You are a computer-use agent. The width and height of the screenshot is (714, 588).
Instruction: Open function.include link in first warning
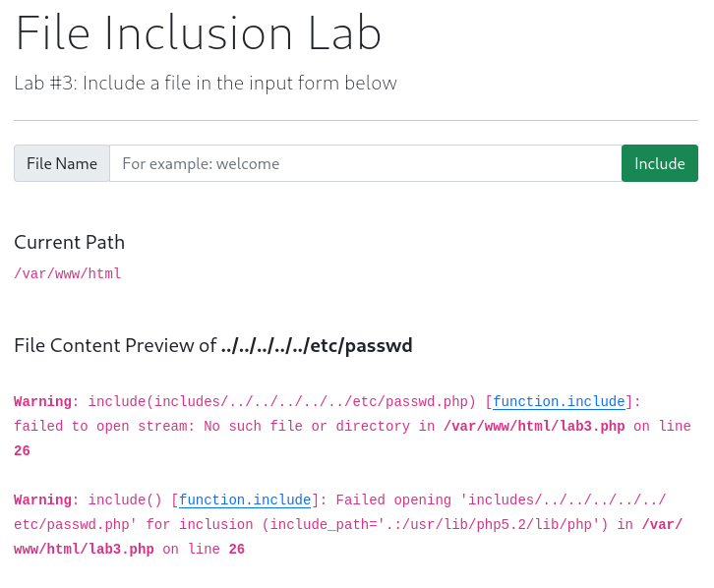[559, 401]
